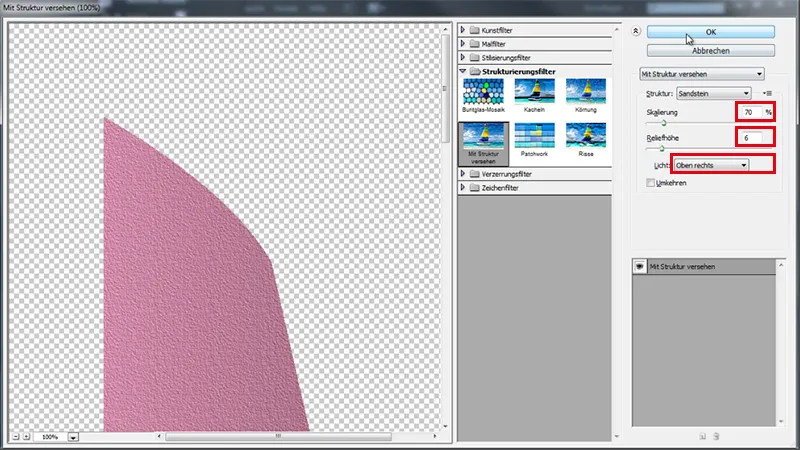800x450 pixels.
Task: Click preview scroll right arrow
Action: click(435, 436)
